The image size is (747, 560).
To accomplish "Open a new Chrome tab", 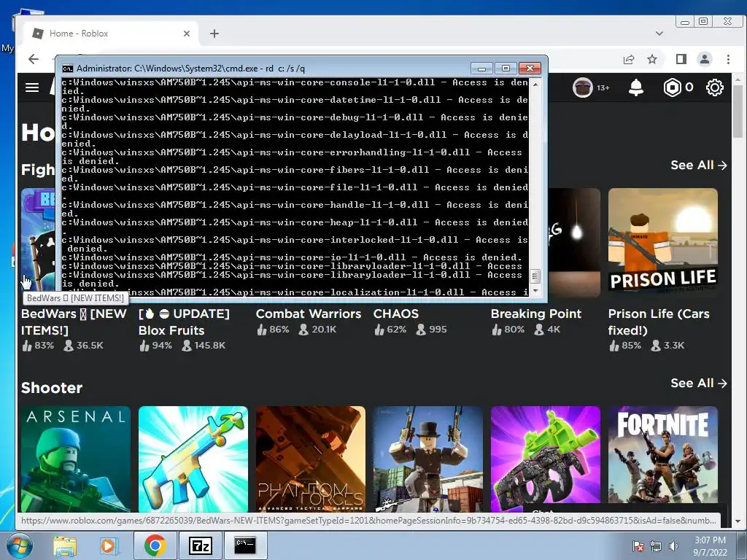I will [214, 34].
